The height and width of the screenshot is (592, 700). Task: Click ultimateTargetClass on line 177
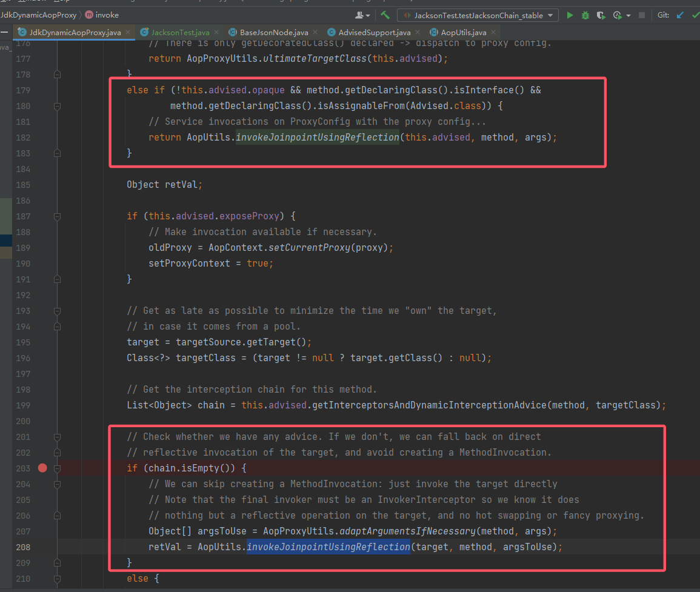pyautogui.click(x=315, y=59)
